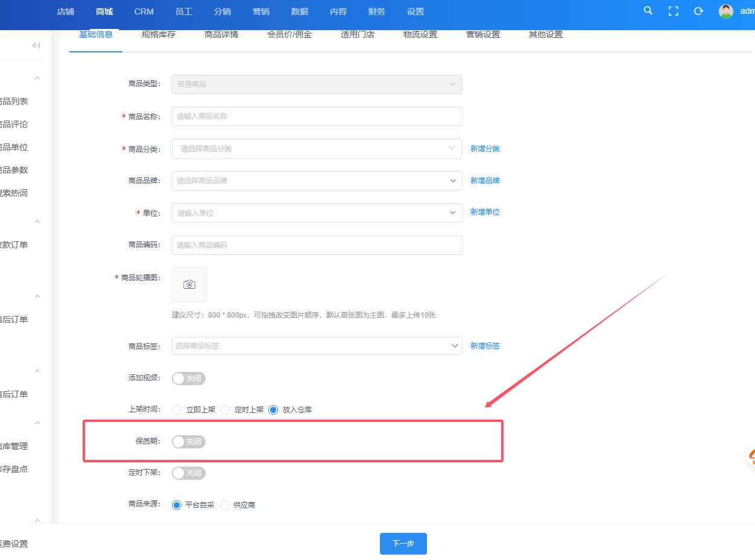Open the 营销 top menu
Screen dimensions: 755x560
(261, 11)
